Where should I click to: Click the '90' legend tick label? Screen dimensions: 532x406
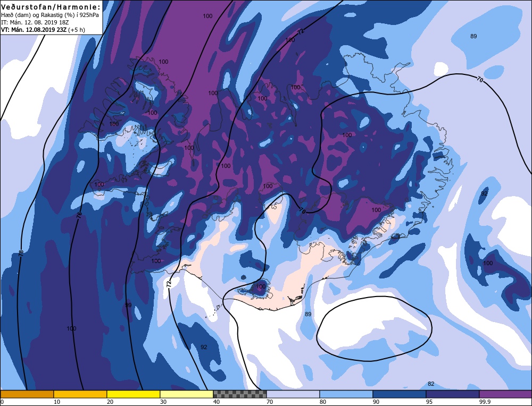376,402
